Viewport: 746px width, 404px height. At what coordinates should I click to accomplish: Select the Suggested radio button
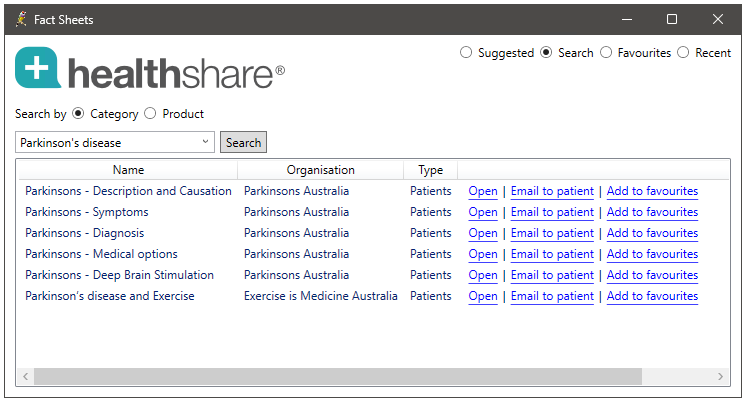(466, 52)
